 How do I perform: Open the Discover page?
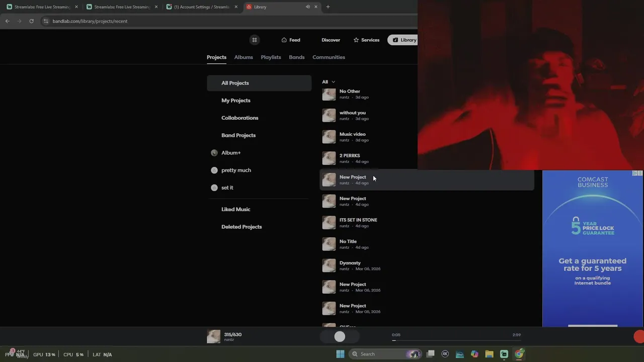click(331, 40)
